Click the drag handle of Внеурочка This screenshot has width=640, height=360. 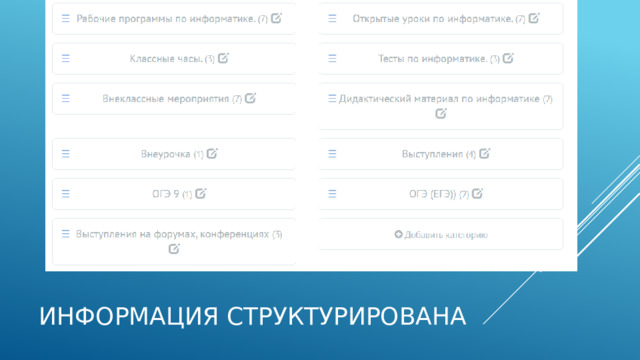(66, 154)
